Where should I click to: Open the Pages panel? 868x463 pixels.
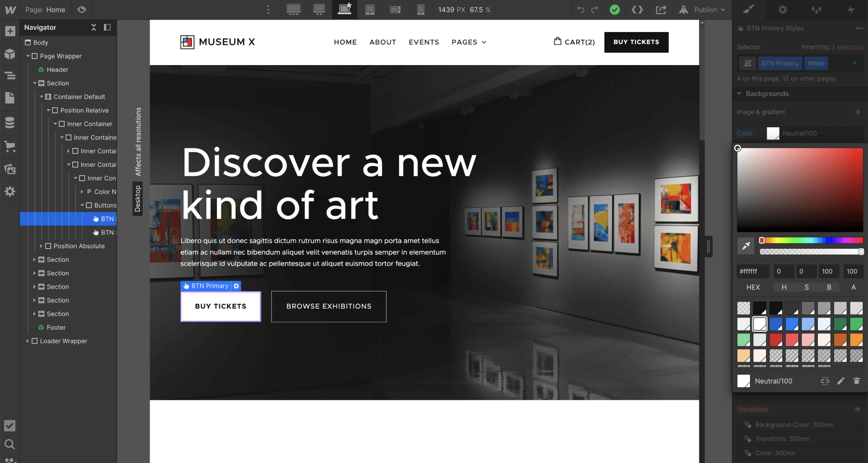10,98
